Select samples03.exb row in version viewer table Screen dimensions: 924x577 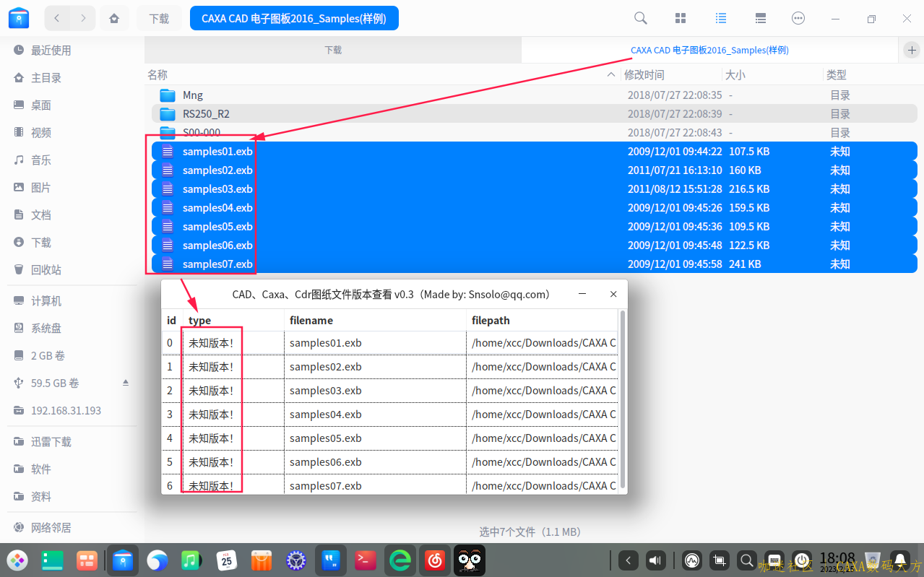click(x=325, y=391)
